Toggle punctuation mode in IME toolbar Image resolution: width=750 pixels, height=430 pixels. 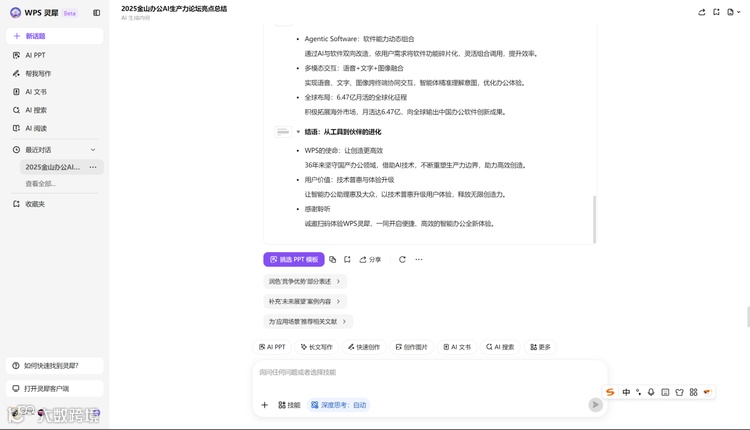[x=639, y=392]
